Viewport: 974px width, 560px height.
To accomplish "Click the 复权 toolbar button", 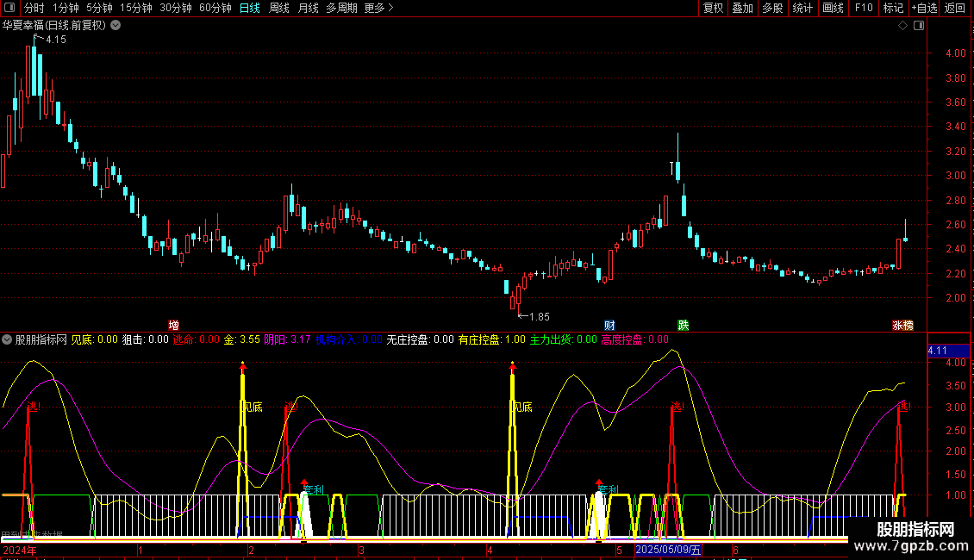I will point(713,9).
